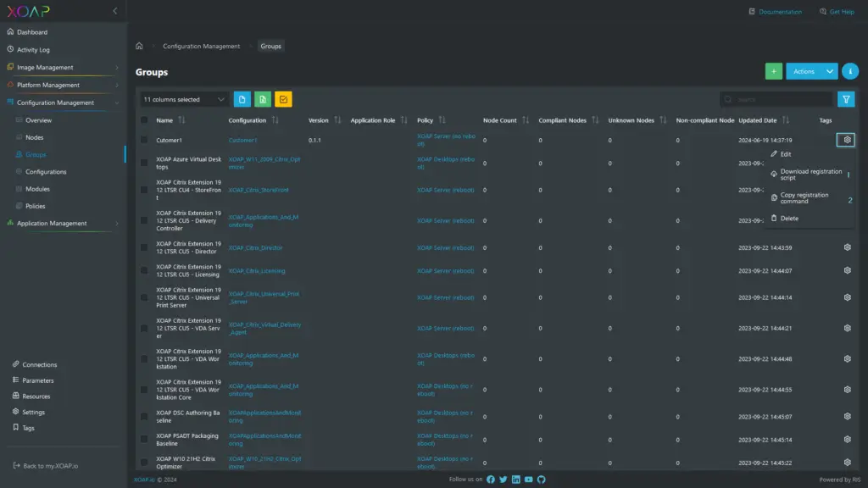The width and height of the screenshot is (868, 488).
Task: Click the yellow checklist toolbar icon
Action: coord(283,100)
